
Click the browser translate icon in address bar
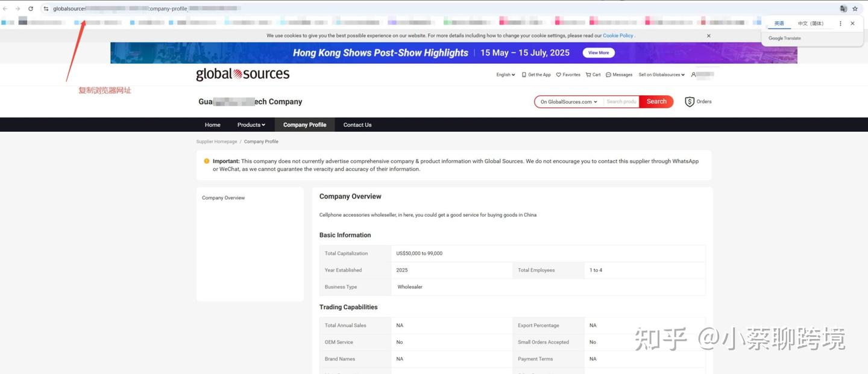pyautogui.click(x=843, y=8)
